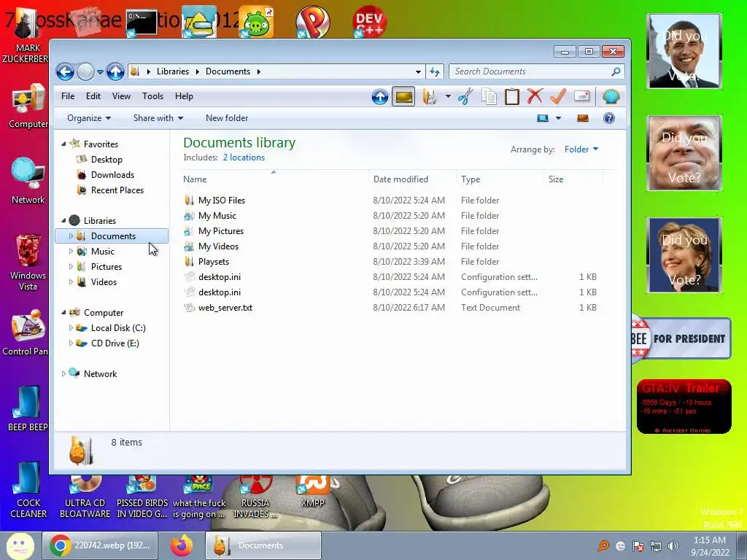Sort by the Name column header
Screen dimensions: 747x560
[x=274, y=179]
